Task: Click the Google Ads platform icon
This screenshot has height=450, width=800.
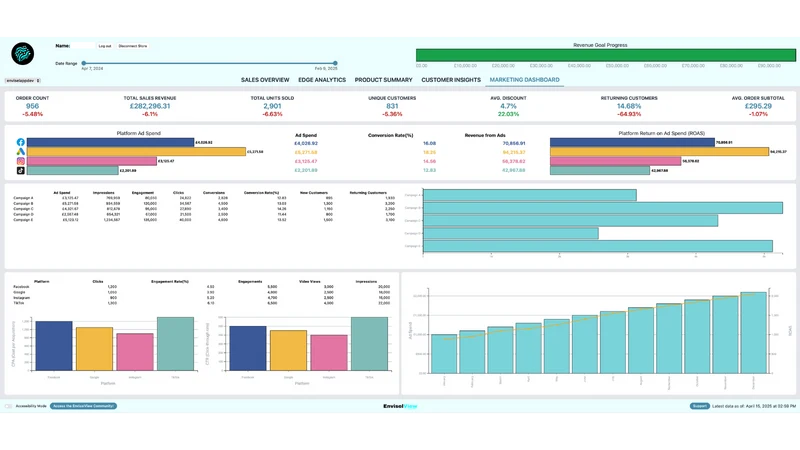Action: click(x=20, y=152)
